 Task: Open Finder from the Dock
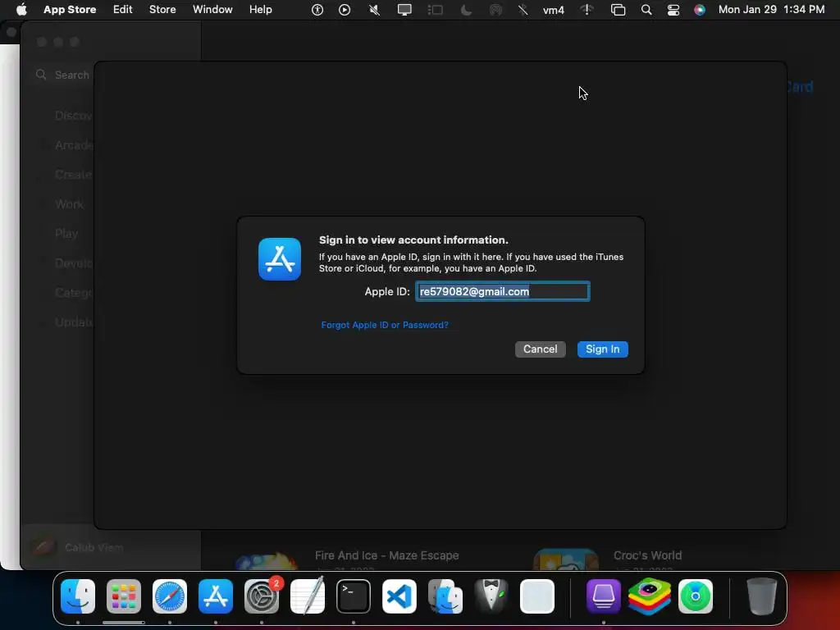(x=78, y=596)
